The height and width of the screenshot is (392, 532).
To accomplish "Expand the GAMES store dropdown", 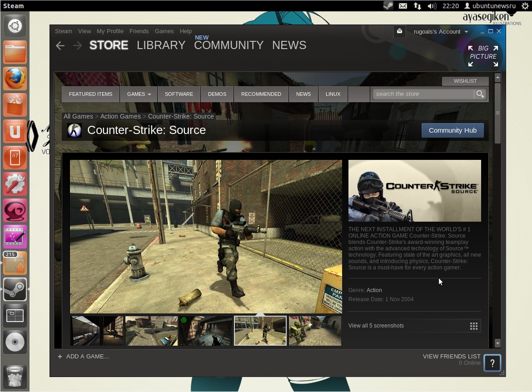I will pos(139,94).
